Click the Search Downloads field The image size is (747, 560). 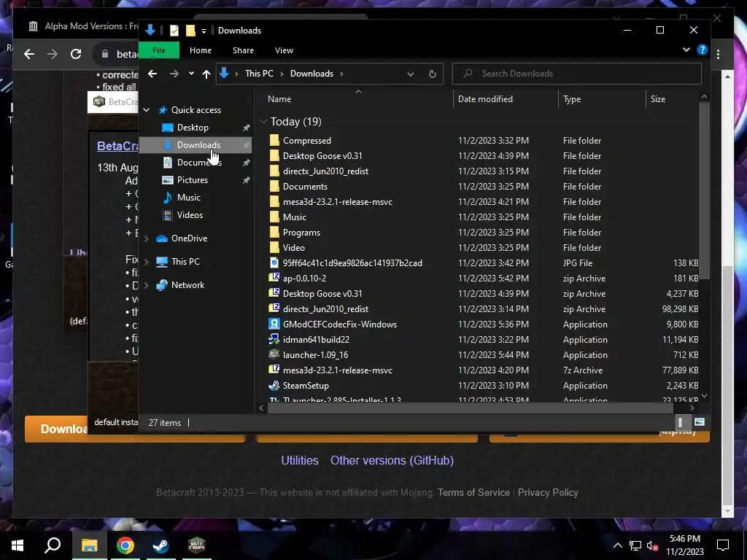(576, 74)
